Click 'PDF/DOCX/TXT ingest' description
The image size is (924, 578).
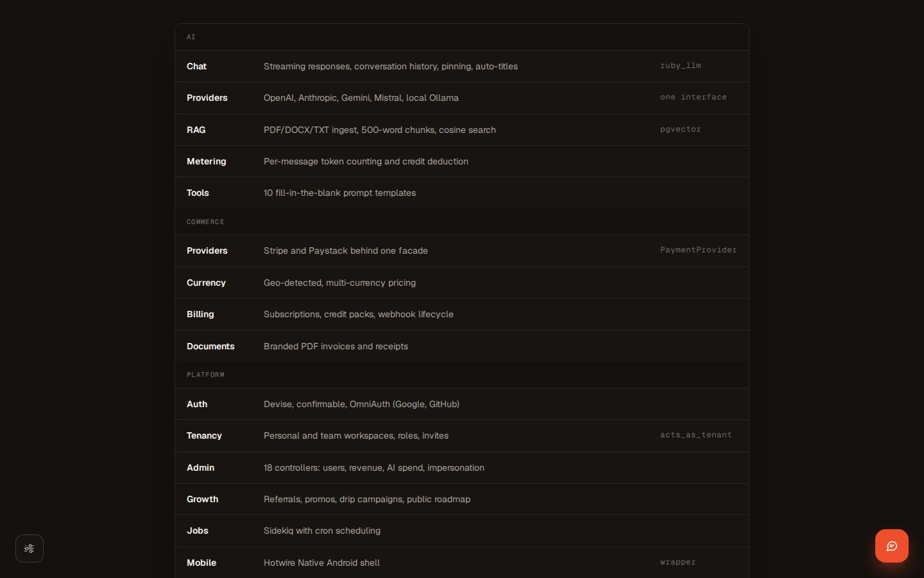point(379,130)
